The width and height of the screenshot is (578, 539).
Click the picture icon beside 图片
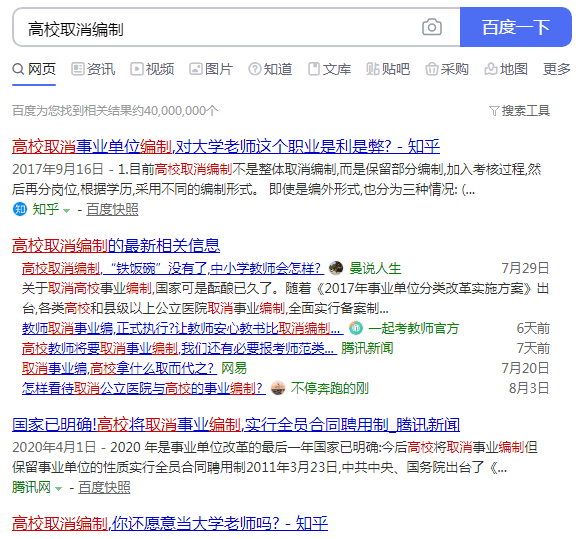196,69
